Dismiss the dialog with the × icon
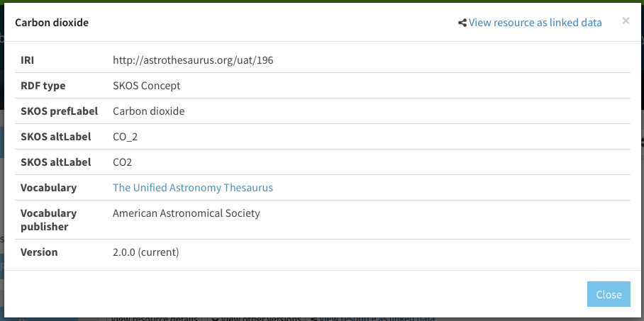The image size is (644, 321). [x=626, y=21]
